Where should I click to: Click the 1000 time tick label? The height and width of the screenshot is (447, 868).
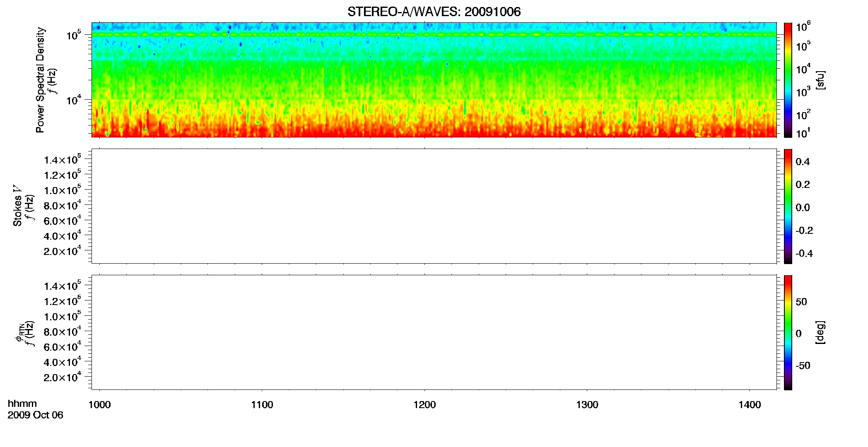click(x=100, y=405)
